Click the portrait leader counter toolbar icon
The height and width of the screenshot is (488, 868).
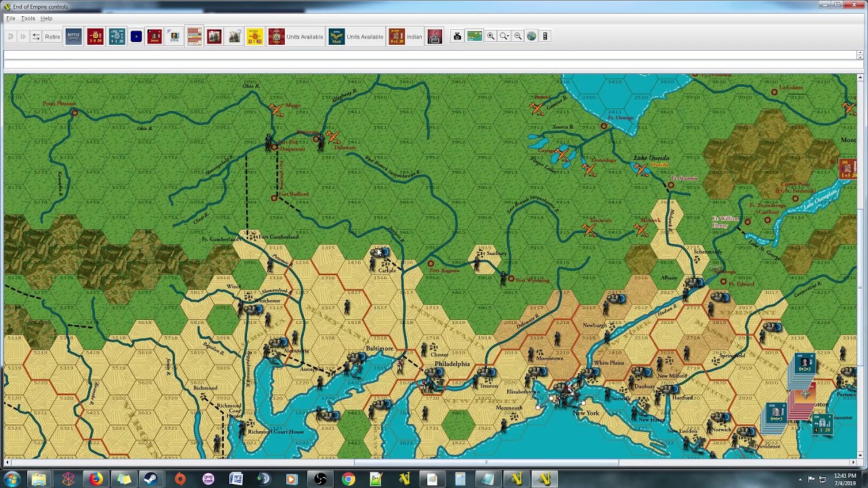tap(174, 37)
